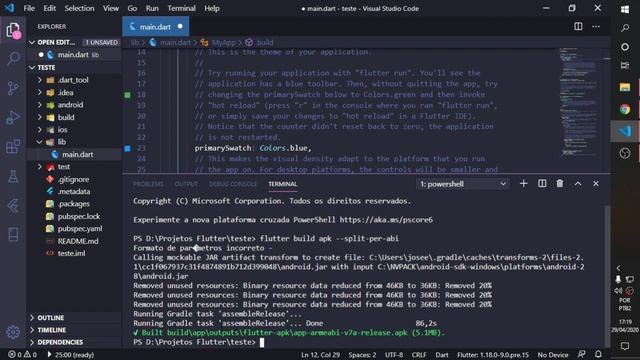This screenshot has height=360, width=640.
Task: Click the Flutter version in status bar
Action: (x=493, y=355)
